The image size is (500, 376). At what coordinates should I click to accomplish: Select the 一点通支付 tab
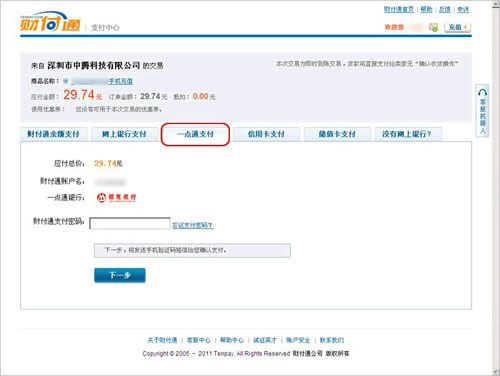click(x=195, y=134)
